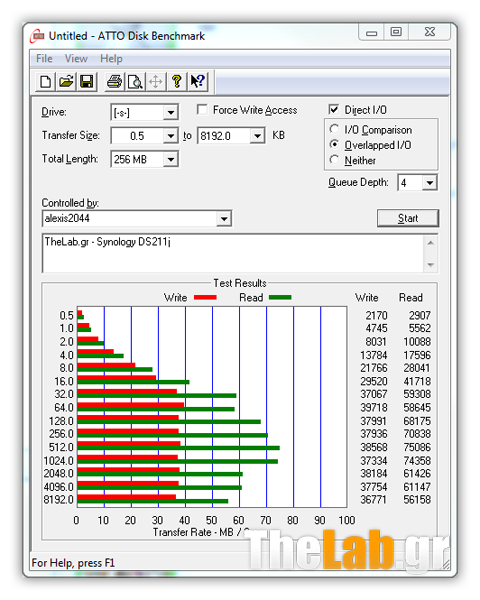The width and height of the screenshot is (480, 600).
Task: Click the read value 41718
Action: point(417,381)
